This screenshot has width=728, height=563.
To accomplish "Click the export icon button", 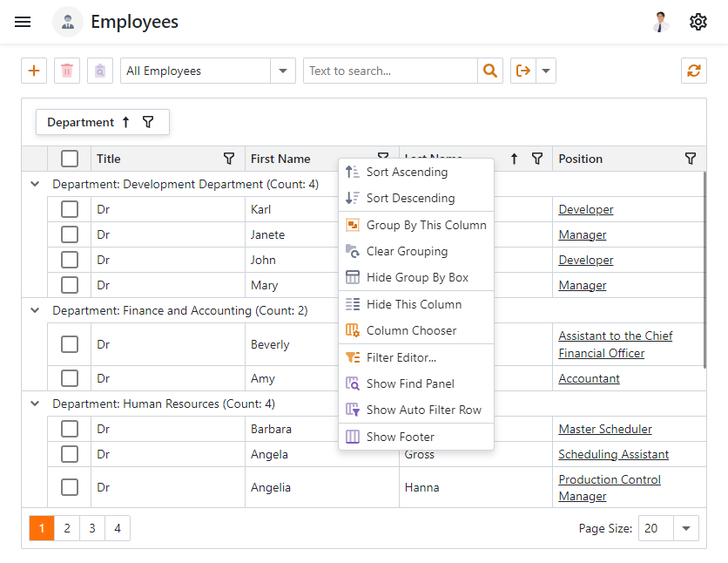I will coord(523,71).
